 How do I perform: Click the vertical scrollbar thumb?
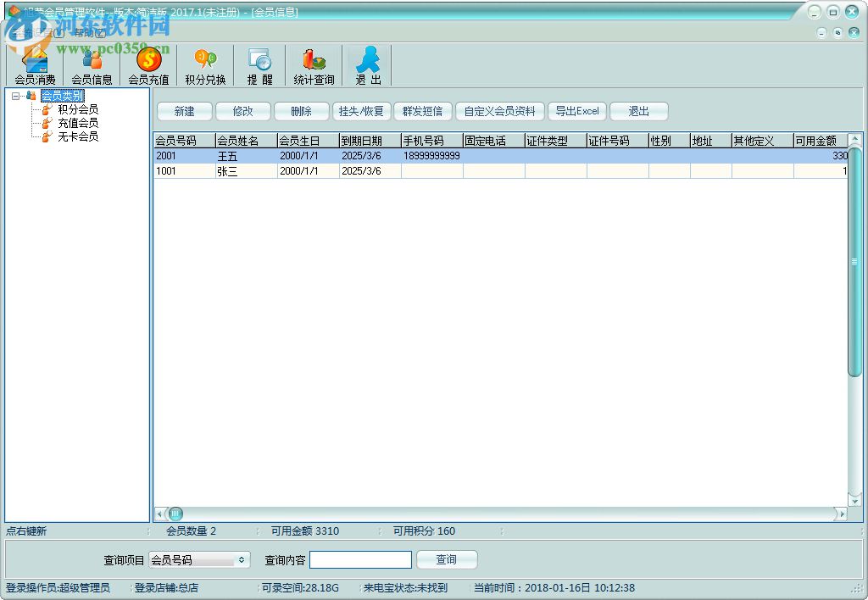coord(854,261)
